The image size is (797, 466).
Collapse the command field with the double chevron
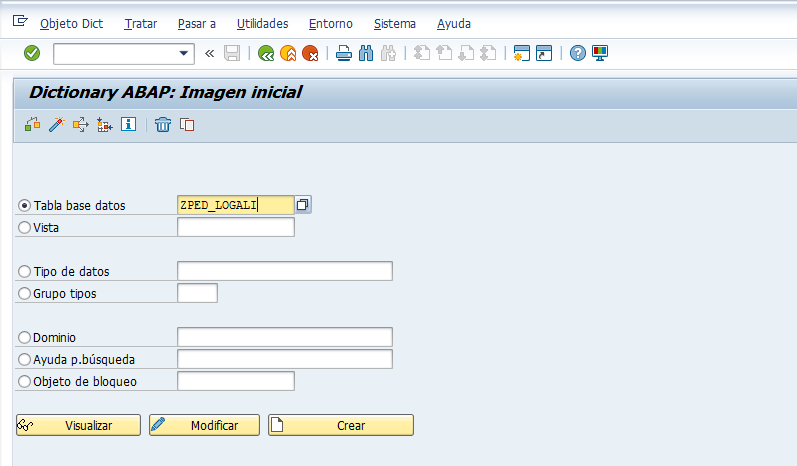[209, 53]
